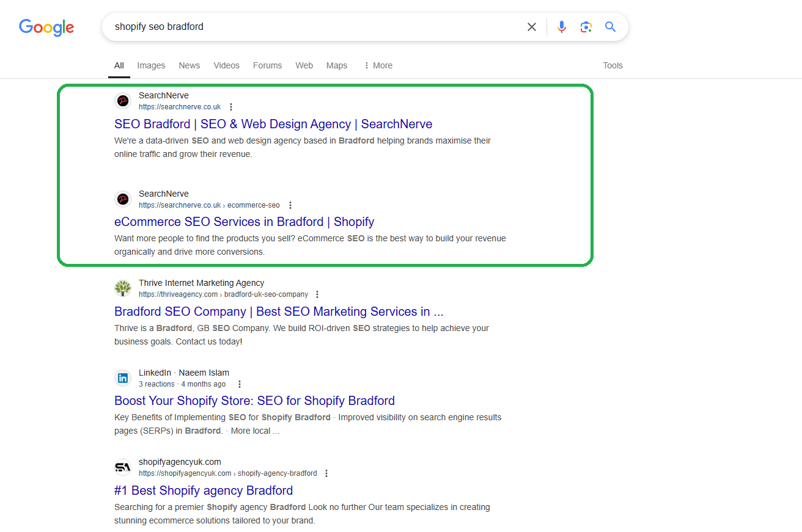Open options menu beside shopify-agency-bradford URL
802x532 pixels.
coord(326,473)
